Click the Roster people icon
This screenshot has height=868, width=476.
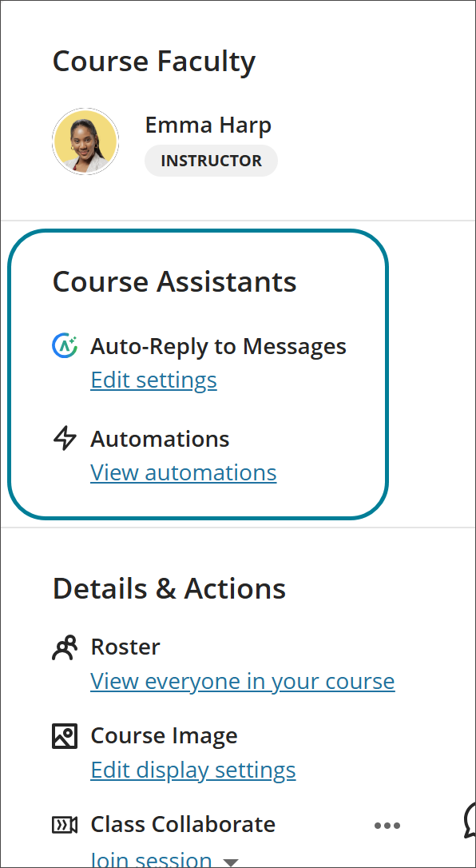click(65, 646)
